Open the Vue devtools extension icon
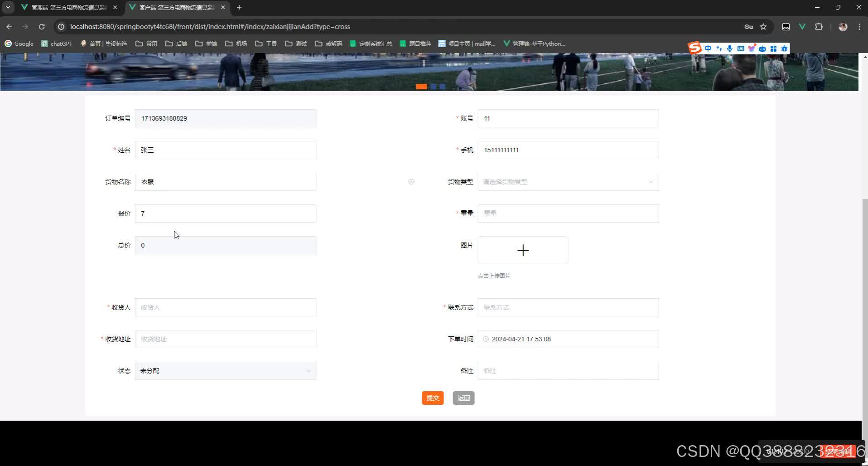The image size is (868, 466). (x=802, y=26)
